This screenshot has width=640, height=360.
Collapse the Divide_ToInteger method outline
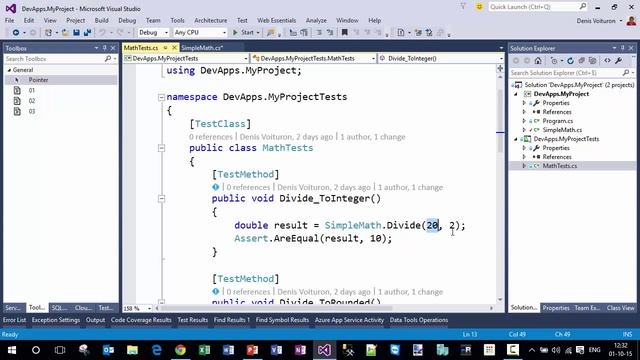pyautogui.click(x=161, y=199)
